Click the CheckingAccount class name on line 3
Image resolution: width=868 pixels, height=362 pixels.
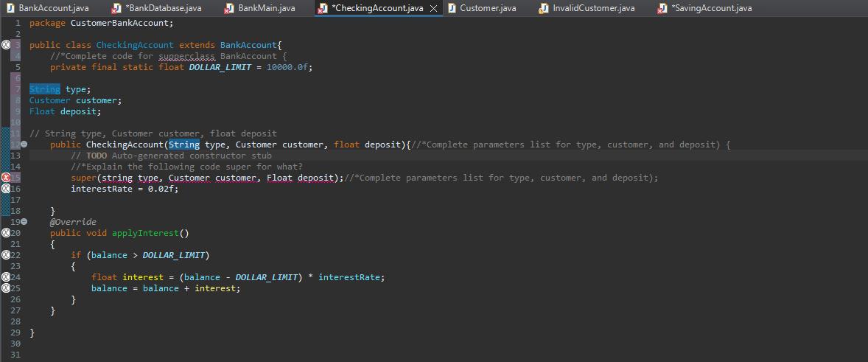pyautogui.click(x=135, y=45)
